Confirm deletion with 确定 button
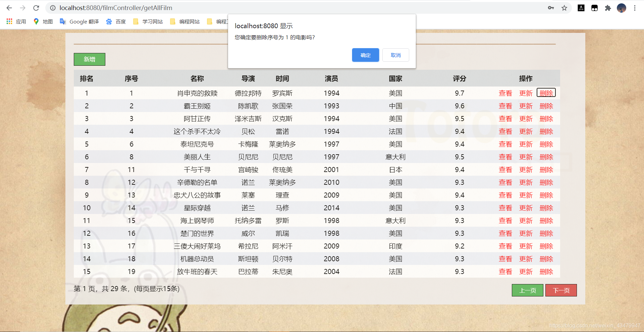This screenshot has width=644, height=332. click(x=365, y=55)
